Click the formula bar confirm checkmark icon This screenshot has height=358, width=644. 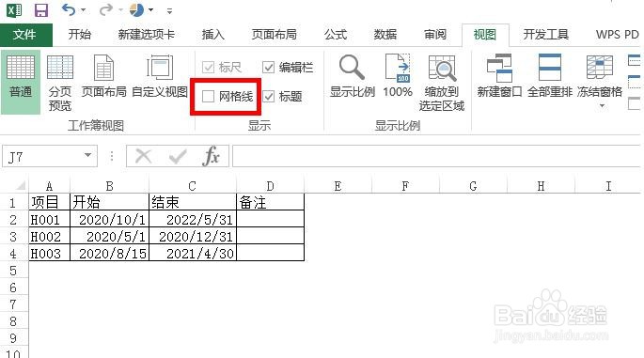pos(178,156)
